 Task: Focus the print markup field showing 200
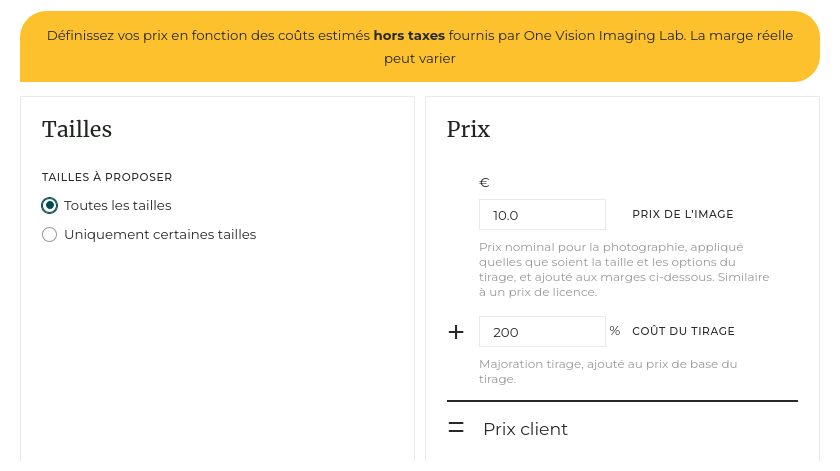point(542,332)
